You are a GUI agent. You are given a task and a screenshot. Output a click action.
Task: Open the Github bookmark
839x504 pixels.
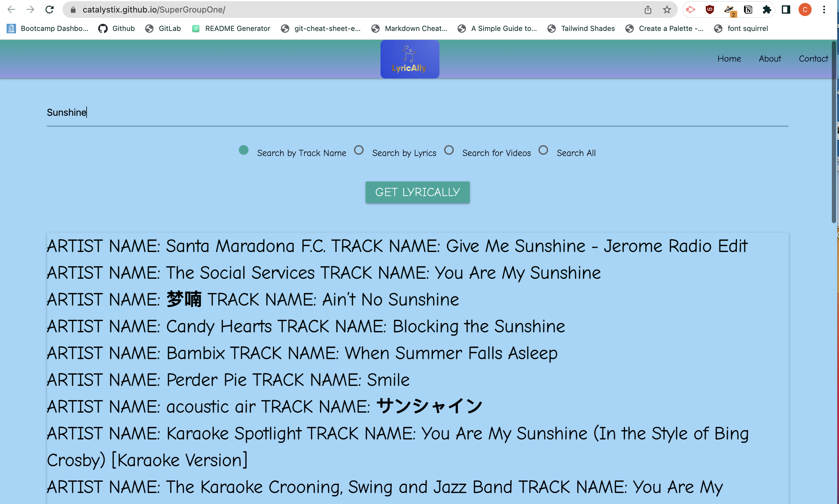pos(116,29)
